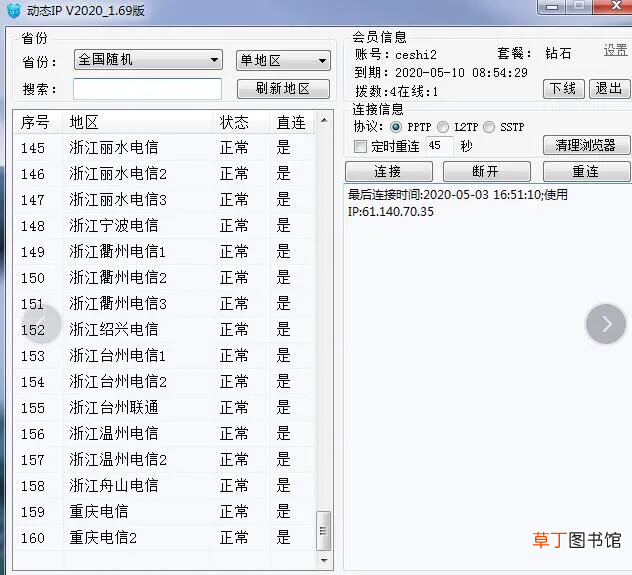Click the list scrollbar up arrow
632x575 pixels.
tap(324, 120)
